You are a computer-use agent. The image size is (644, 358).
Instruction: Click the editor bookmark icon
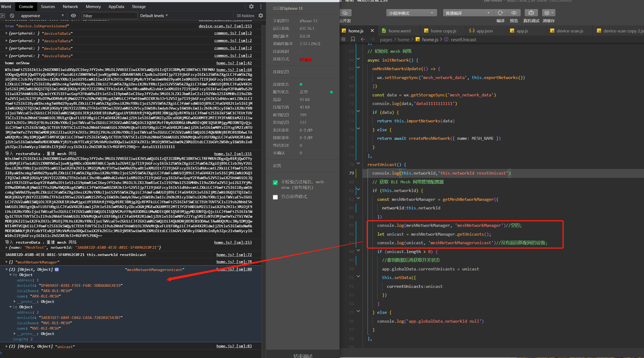tap(353, 39)
